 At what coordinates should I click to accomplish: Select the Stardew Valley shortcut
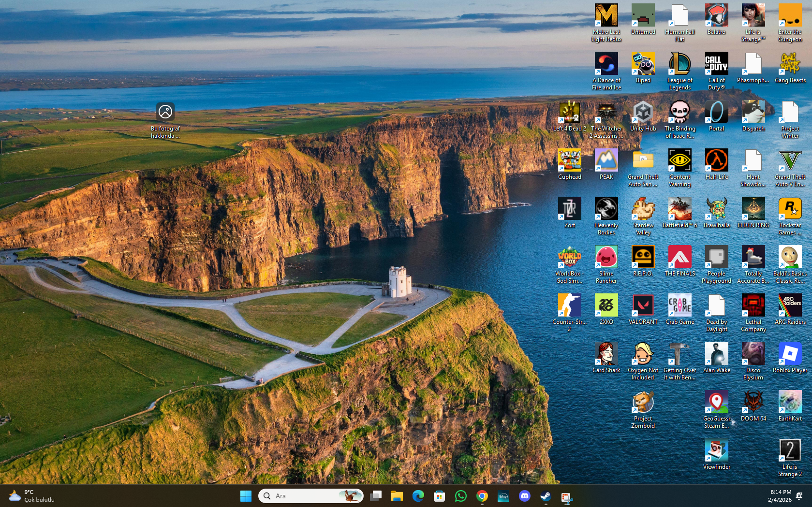(x=643, y=209)
